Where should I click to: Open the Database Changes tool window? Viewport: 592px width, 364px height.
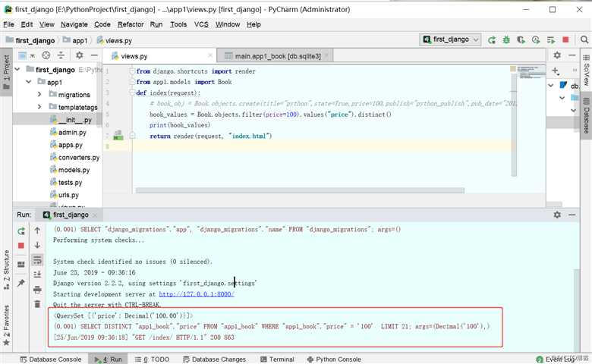[215, 359]
